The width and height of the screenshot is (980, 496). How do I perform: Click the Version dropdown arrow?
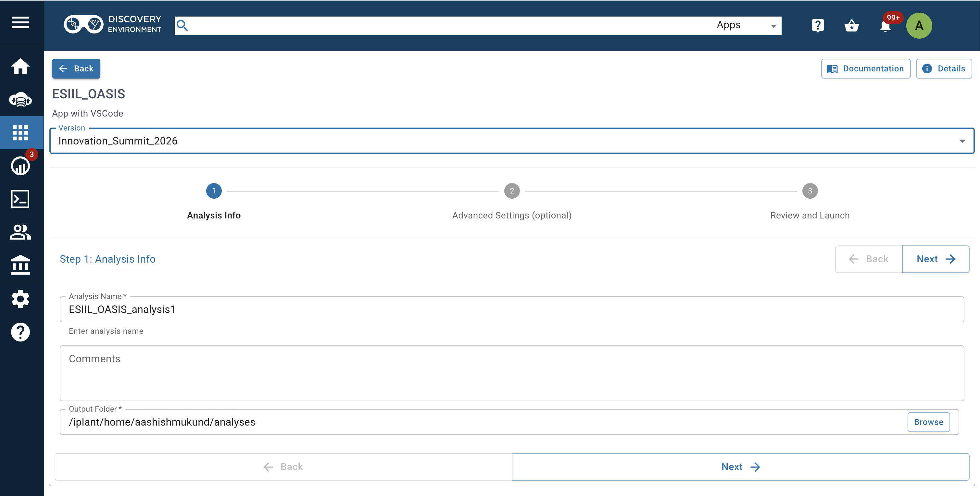[x=962, y=141]
